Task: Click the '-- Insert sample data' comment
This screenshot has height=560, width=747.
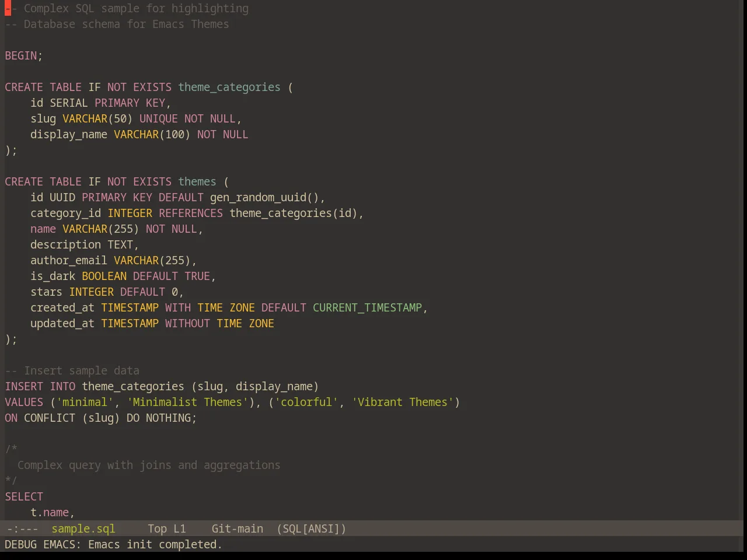Action: [72, 370]
